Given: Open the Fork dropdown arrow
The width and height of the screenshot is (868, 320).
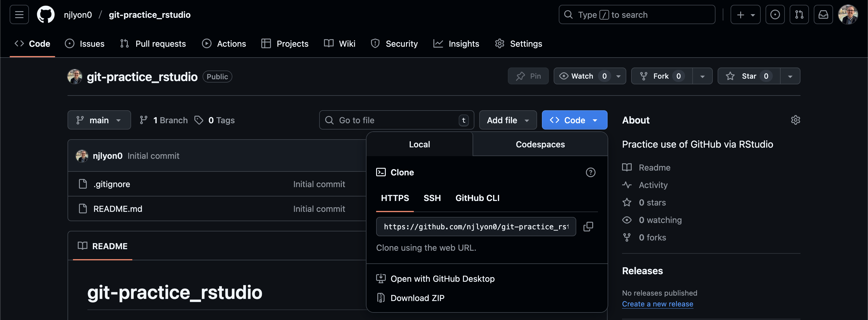Looking at the screenshot, I should (x=703, y=76).
